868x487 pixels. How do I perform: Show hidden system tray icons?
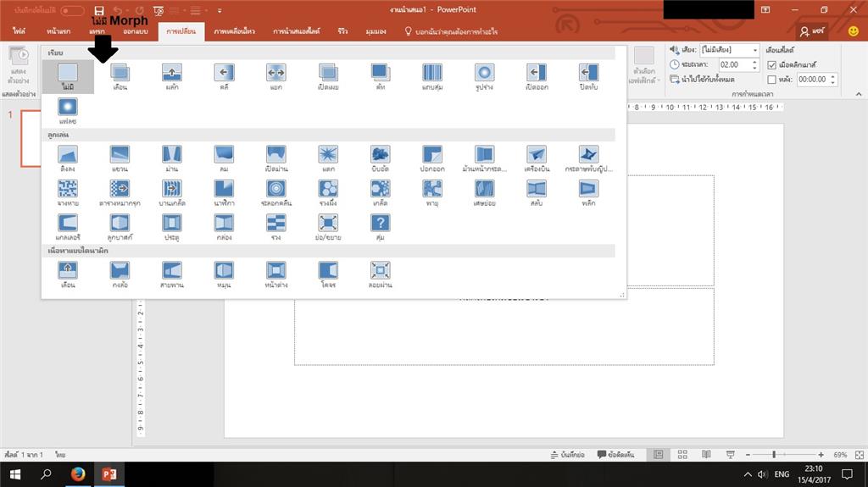(748, 474)
